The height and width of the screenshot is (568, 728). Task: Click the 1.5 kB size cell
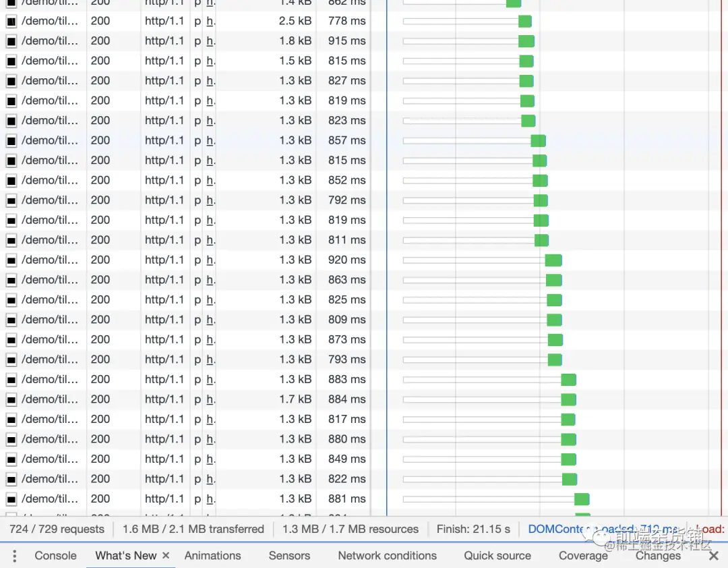click(x=295, y=61)
